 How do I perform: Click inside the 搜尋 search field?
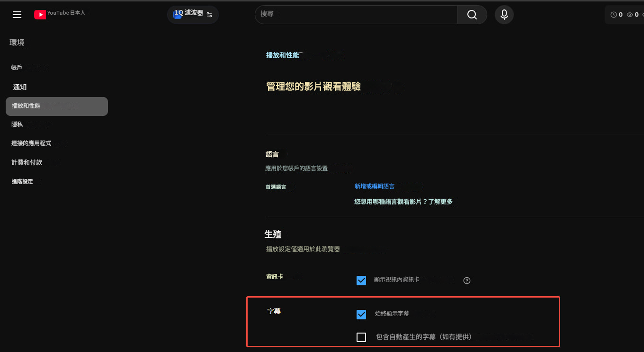pyautogui.click(x=355, y=15)
